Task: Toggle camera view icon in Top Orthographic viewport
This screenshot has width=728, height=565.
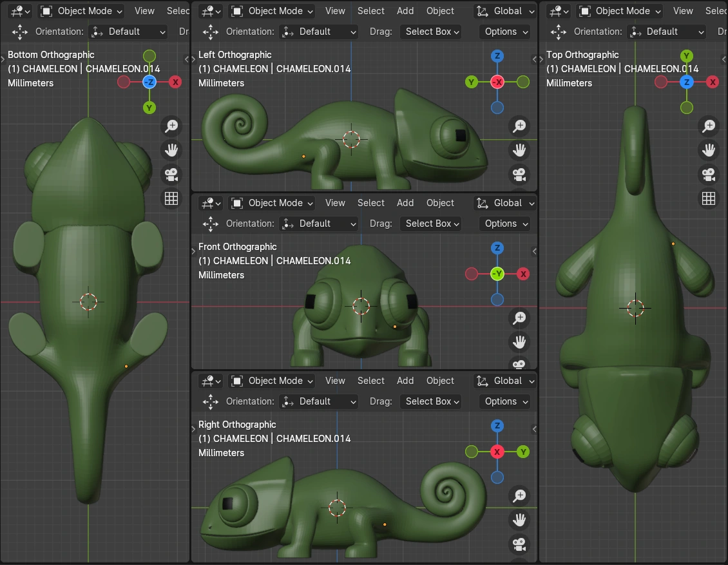Action: point(709,174)
